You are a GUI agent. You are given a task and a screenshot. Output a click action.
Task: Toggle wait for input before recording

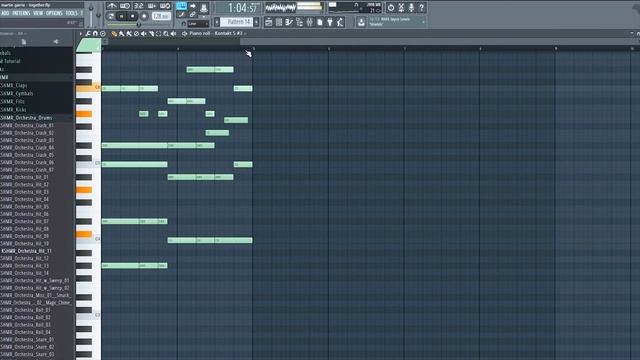(x=125, y=6)
